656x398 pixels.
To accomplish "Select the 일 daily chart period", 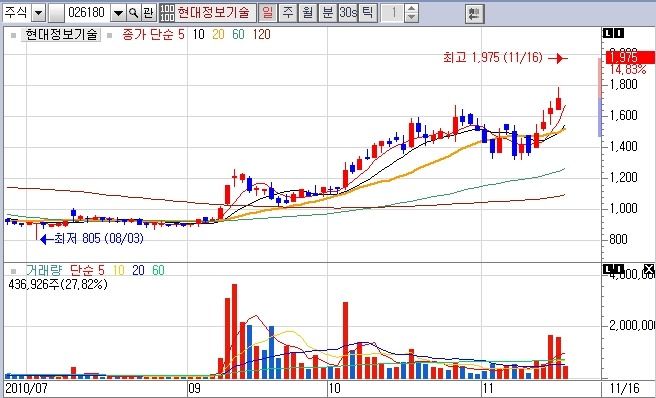I will pyautogui.click(x=267, y=13).
